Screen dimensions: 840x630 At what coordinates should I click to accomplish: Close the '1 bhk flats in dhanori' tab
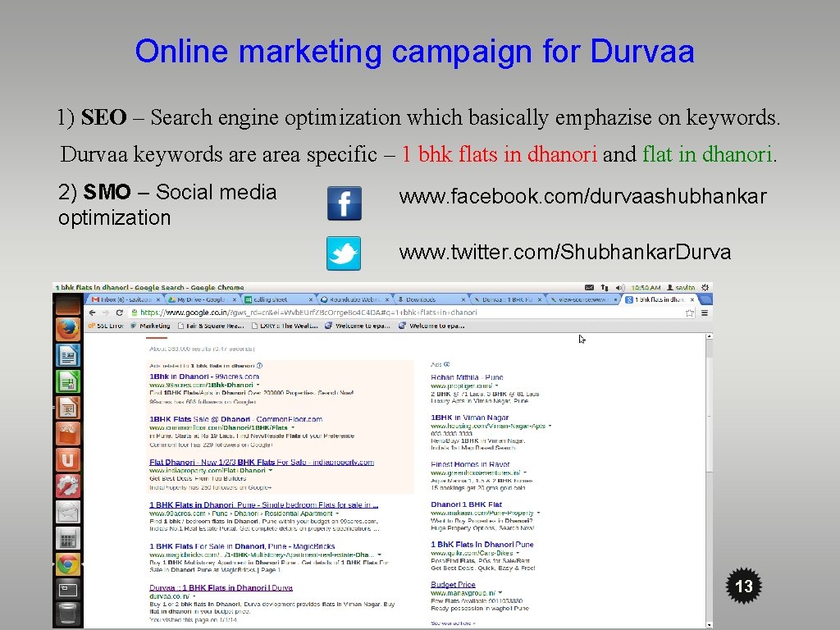pos(692,299)
